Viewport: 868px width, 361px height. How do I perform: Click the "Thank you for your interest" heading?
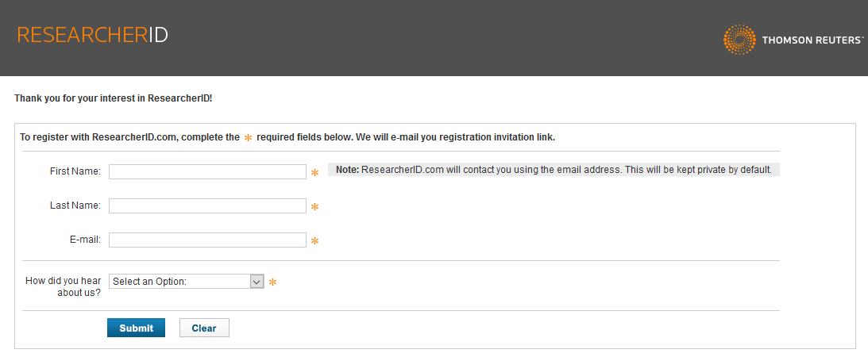click(x=114, y=99)
